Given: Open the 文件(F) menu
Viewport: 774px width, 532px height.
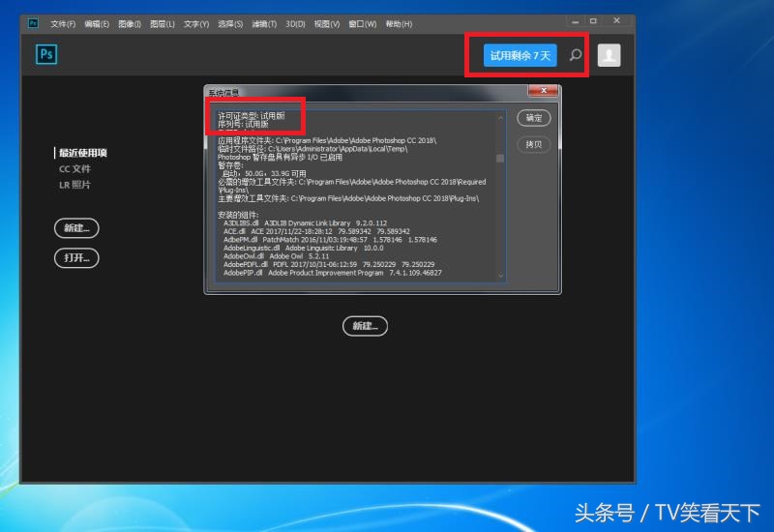Looking at the screenshot, I should tap(63, 23).
